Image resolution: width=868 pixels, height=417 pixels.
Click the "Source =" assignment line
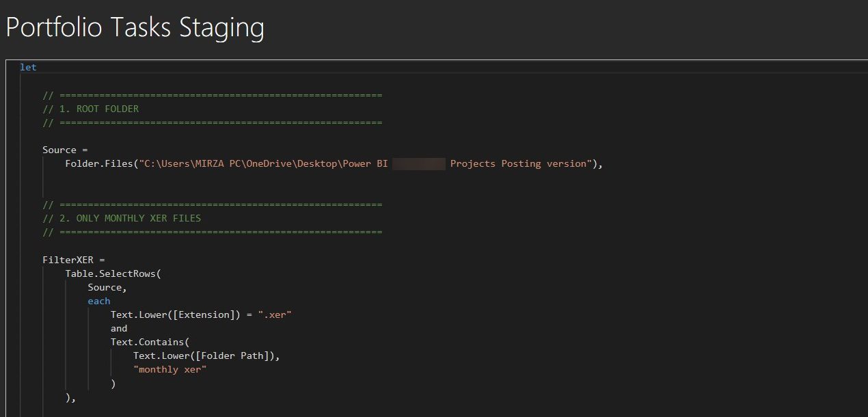point(66,150)
